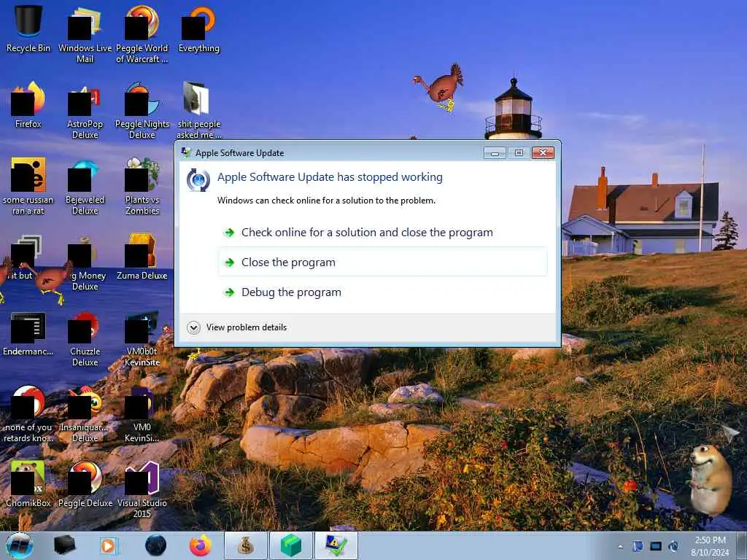Switch to the money bag taskbar app

pos(245,545)
